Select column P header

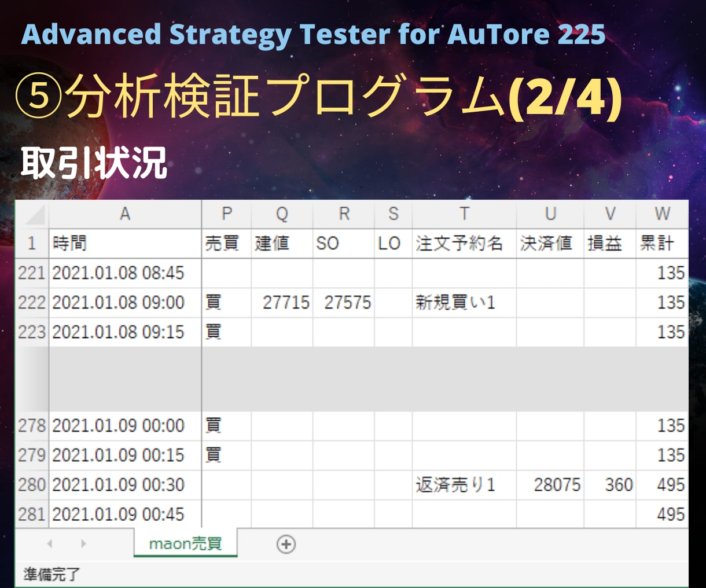point(226,215)
